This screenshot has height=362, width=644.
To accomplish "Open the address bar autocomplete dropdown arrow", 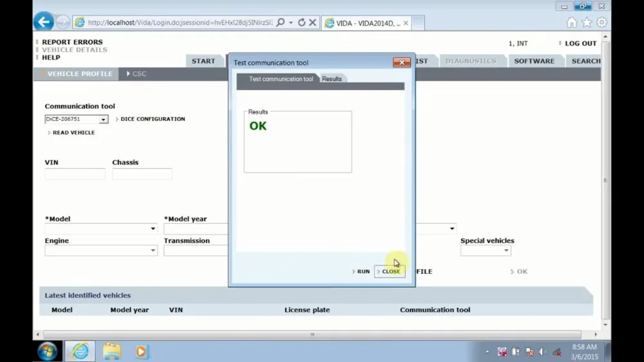I will tap(291, 23).
